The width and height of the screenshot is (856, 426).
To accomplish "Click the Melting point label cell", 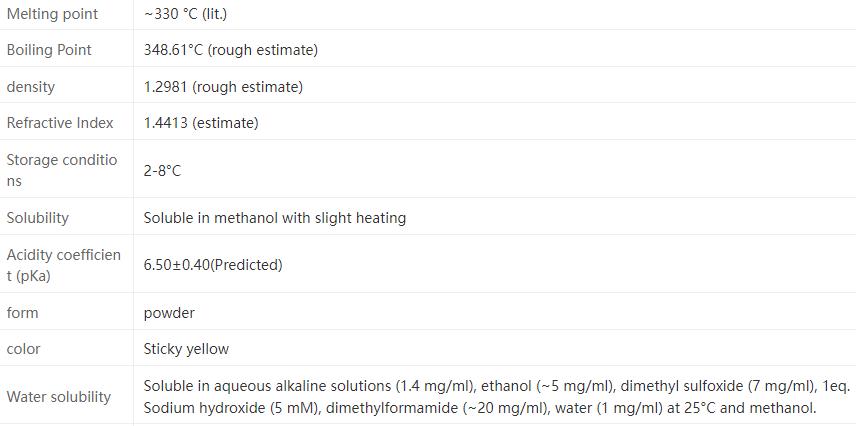I will click(x=52, y=14).
